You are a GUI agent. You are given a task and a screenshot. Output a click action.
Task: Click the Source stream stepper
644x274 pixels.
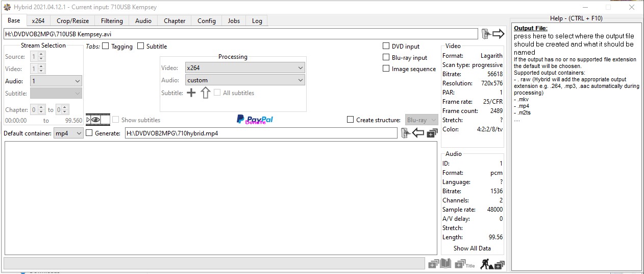pyautogui.click(x=38, y=56)
